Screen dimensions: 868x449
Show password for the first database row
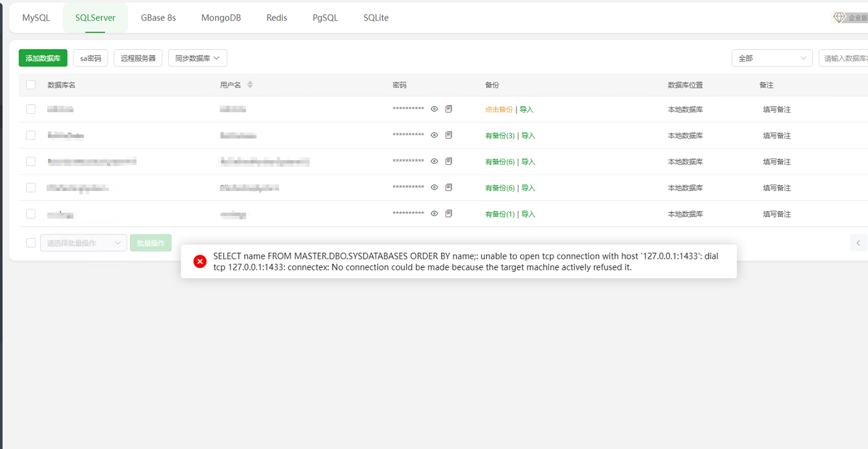[434, 109]
